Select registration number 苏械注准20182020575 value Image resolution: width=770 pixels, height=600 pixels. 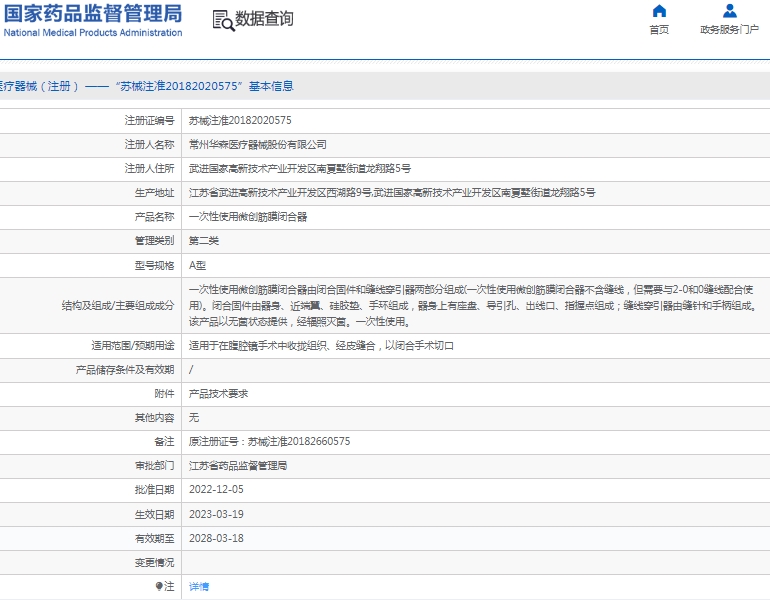(240, 121)
